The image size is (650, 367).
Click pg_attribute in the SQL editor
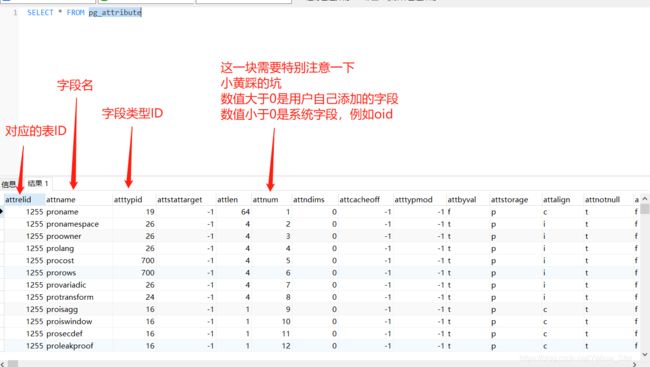coord(115,12)
